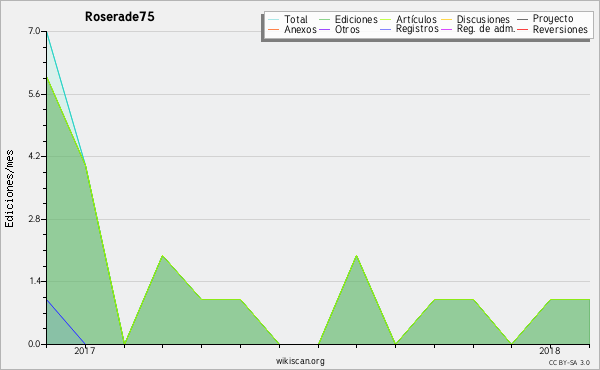Click the 2018 x-axis label
Image resolution: width=600 pixels, height=370 pixels.
[549, 350]
